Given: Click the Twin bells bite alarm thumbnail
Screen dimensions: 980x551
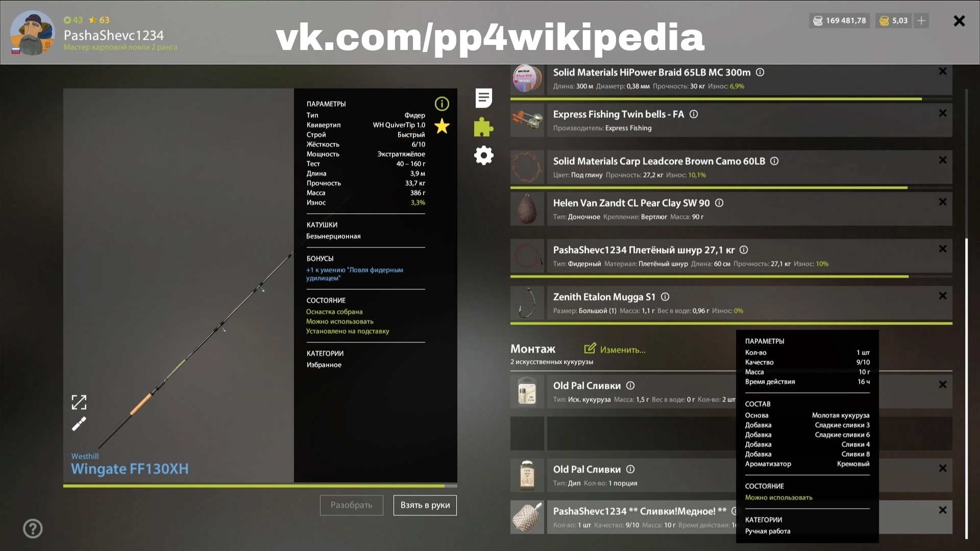Looking at the screenshot, I should [x=527, y=120].
